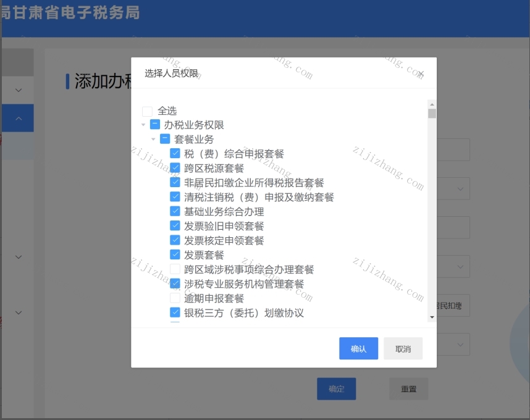Viewport: 530px width, 420px height.
Task: Open second form dropdown behind the dialog
Action: 460,189
